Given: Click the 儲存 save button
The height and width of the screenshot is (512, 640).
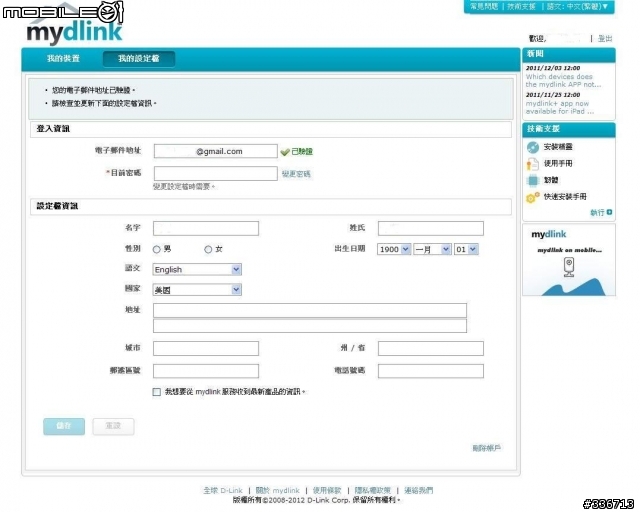Looking at the screenshot, I should [64, 426].
